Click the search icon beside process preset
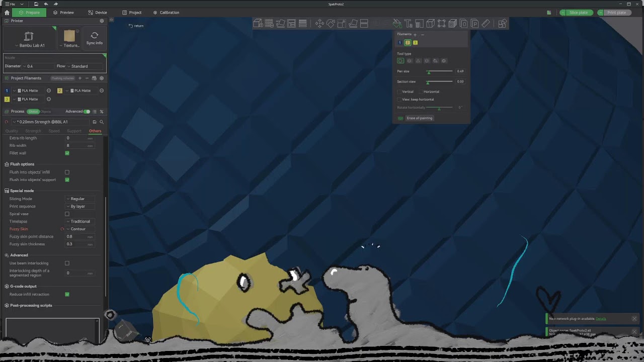The image size is (644, 362). click(102, 122)
